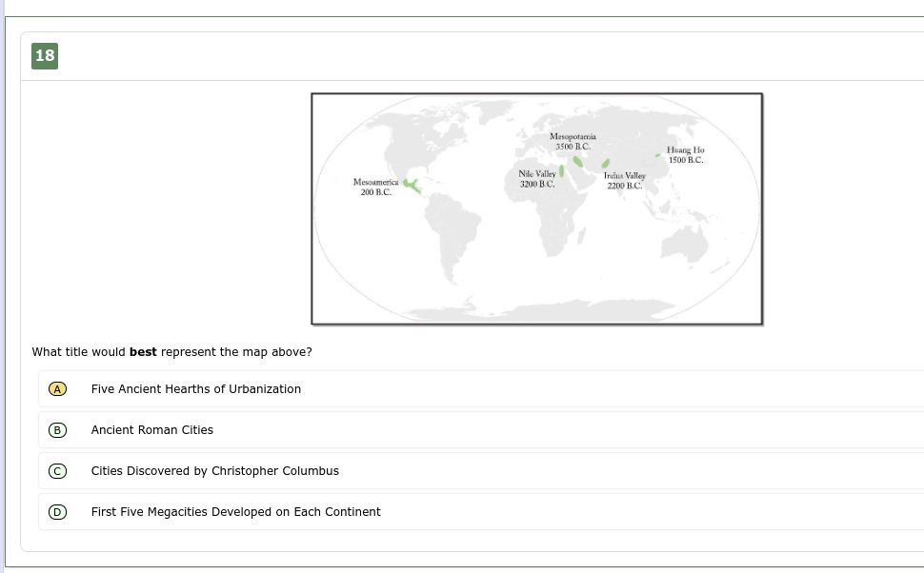924x573 pixels.
Task: Click the 'Mesoamerica 200 B.C.' map label
Action: click(x=375, y=187)
